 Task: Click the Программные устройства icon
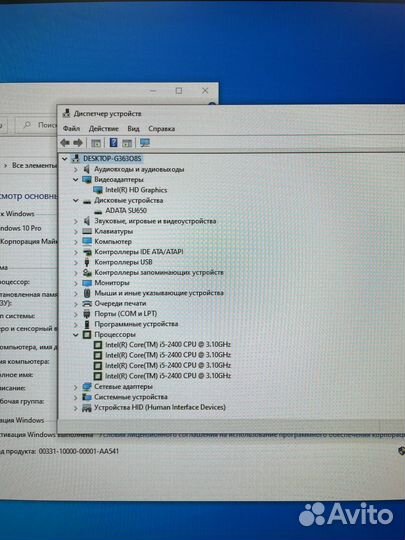87,324
